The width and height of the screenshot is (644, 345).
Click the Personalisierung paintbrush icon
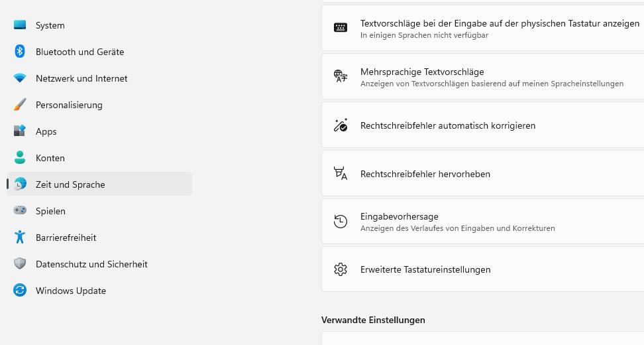pyautogui.click(x=20, y=105)
